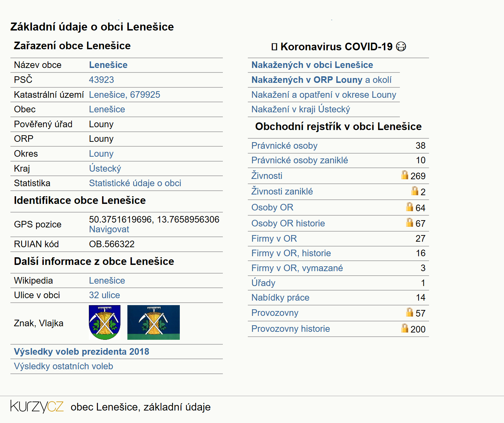
Task: Open Právnické osoby zaniklé link
Action: [300, 160]
